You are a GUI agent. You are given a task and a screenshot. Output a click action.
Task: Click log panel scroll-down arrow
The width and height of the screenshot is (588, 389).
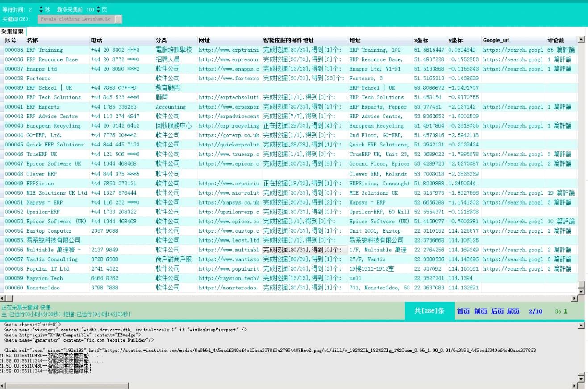pyautogui.click(x=581, y=379)
